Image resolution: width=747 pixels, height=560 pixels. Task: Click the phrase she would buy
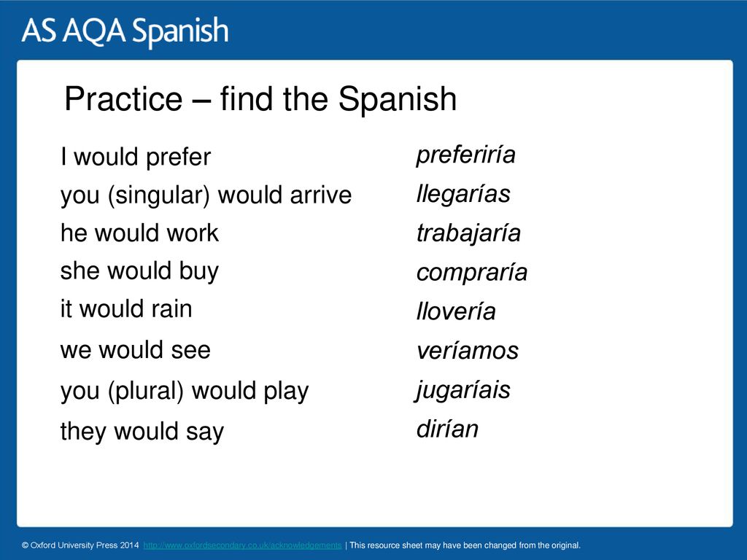[x=139, y=271]
